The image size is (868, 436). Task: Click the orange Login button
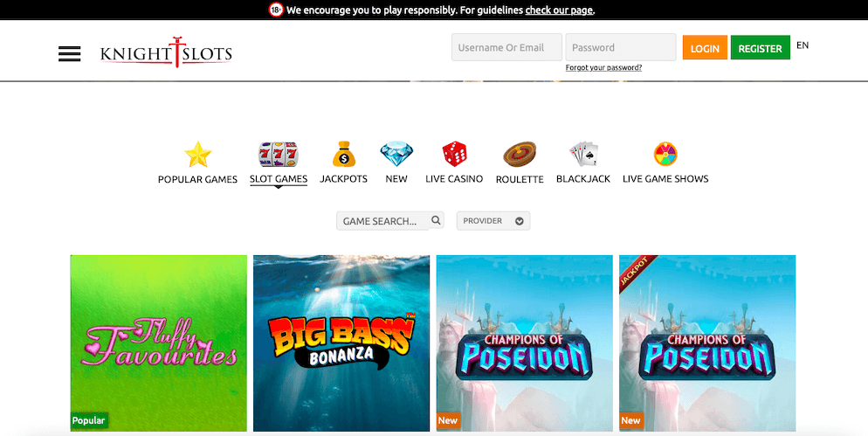click(705, 48)
